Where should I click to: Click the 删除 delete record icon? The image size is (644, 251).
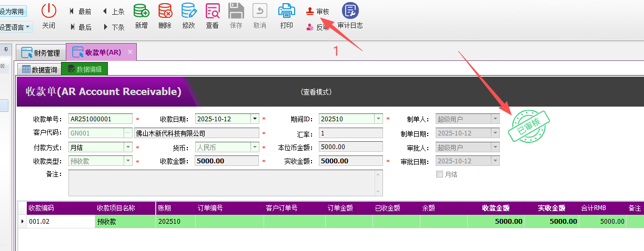pos(165,11)
